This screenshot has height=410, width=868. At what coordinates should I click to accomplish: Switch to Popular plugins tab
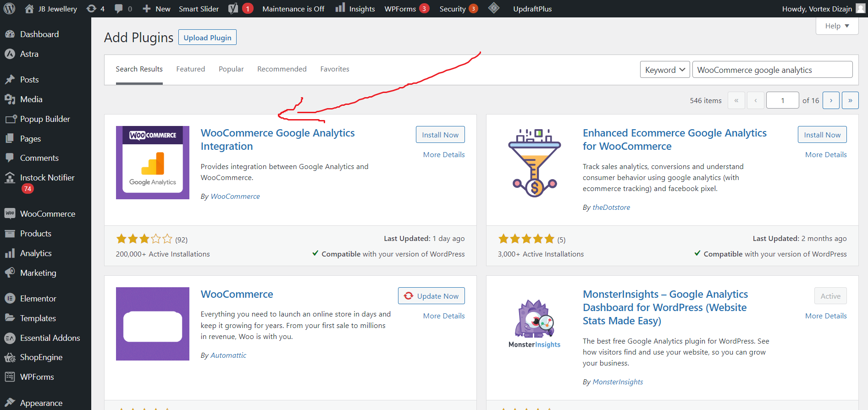[x=231, y=69]
